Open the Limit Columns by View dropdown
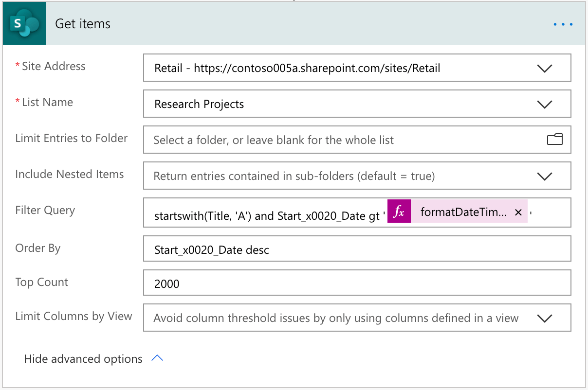This screenshot has width=588, height=390. pos(545,318)
